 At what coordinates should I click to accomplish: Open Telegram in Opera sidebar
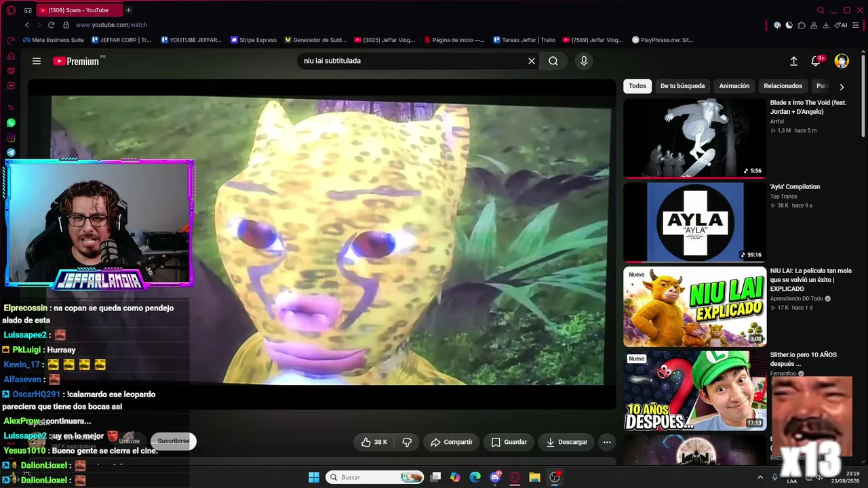[11, 152]
